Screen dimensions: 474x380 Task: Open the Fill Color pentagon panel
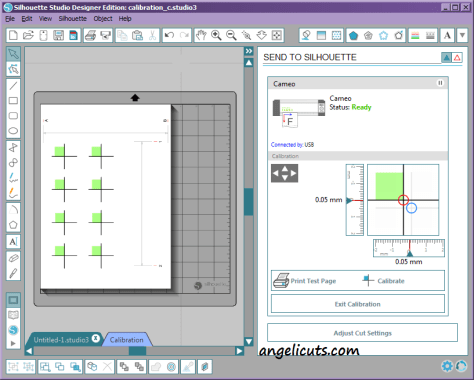coord(353,35)
